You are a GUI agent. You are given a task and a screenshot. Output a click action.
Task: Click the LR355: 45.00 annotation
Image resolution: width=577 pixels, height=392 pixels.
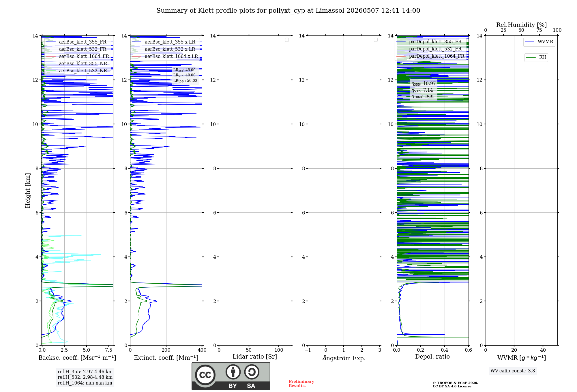coord(184,70)
